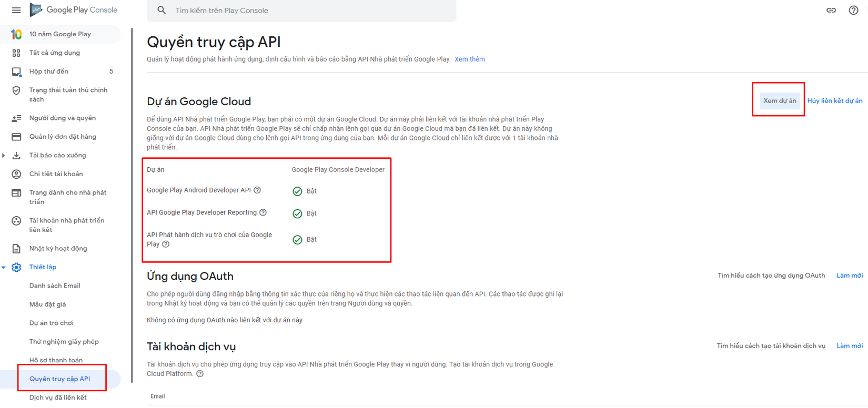
Task: Click Hủy liên kết dự án link
Action: click(x=835, y=100)
